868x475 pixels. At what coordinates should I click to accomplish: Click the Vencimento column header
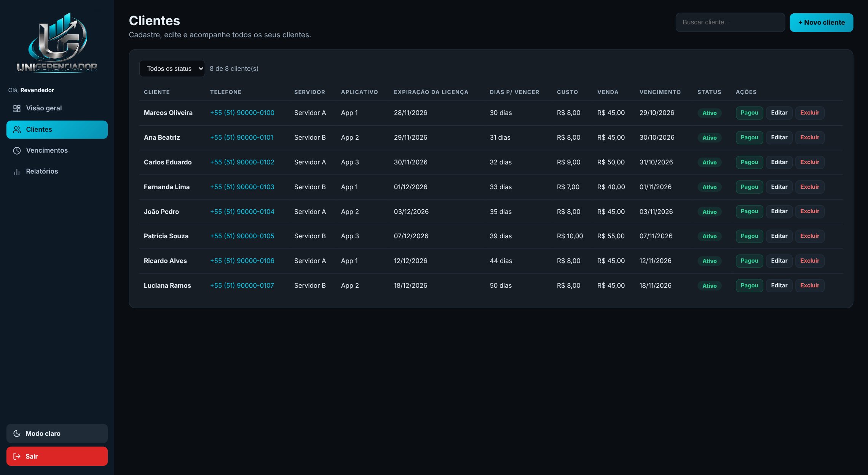coord(660,92)
